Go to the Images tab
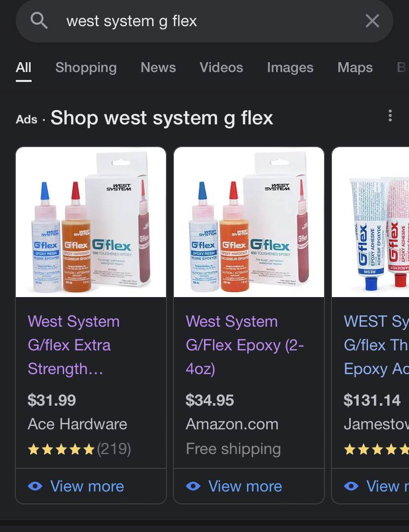Viewport: 409px width, 532px height. [290, 68]
